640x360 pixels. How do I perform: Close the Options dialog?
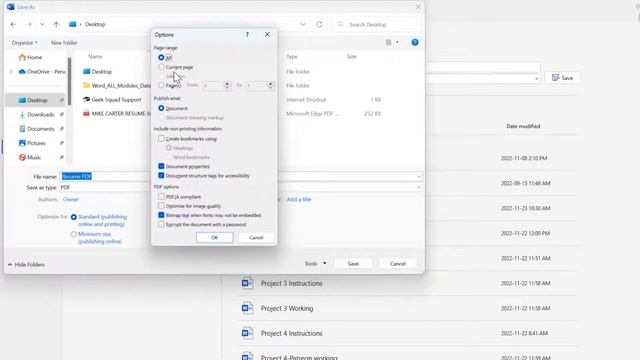pyautogui.click(x=267, y=35)
